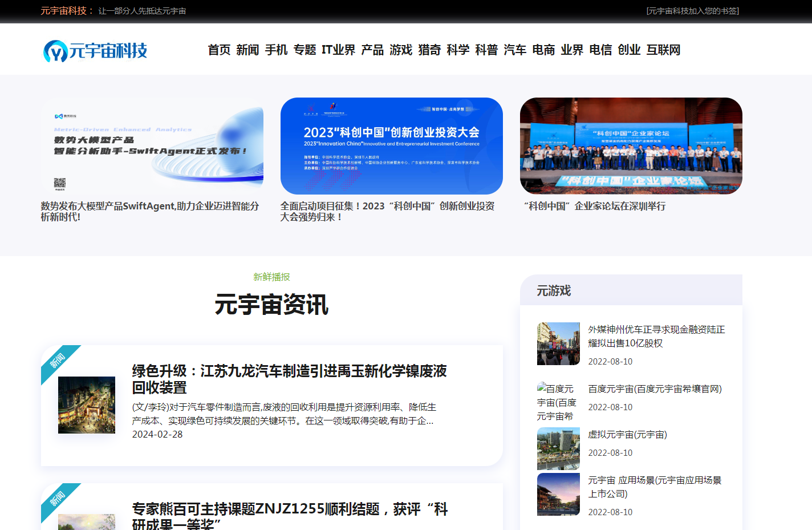Select the 猎奇 menu item
The image size is (812, 530).
(429, 50)
